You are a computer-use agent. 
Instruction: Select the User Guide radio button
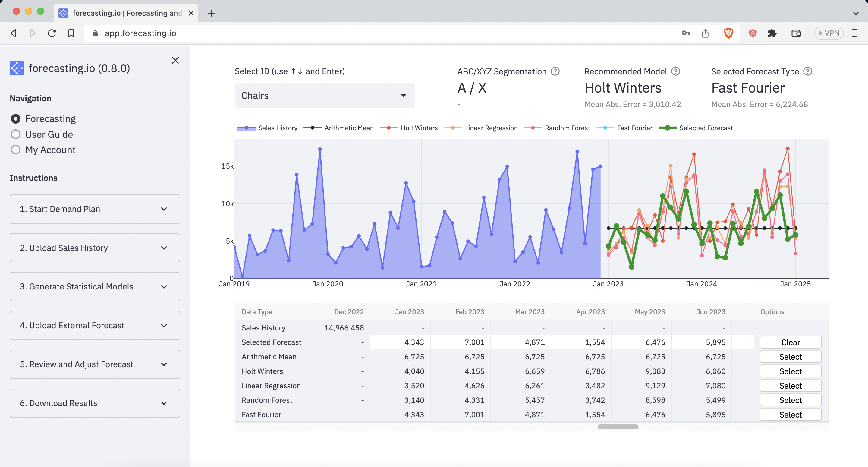pos(15,134)
